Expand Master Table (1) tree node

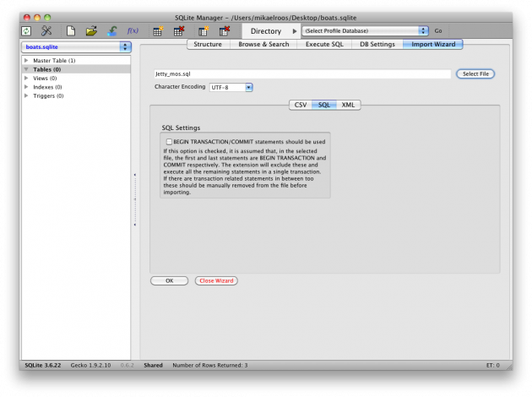[x=26, y=61]
